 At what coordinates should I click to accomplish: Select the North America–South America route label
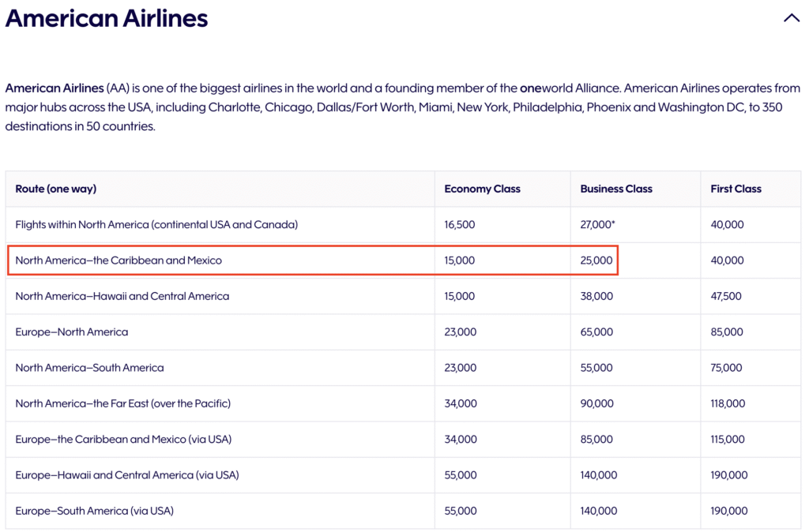(x=92, y=368)
